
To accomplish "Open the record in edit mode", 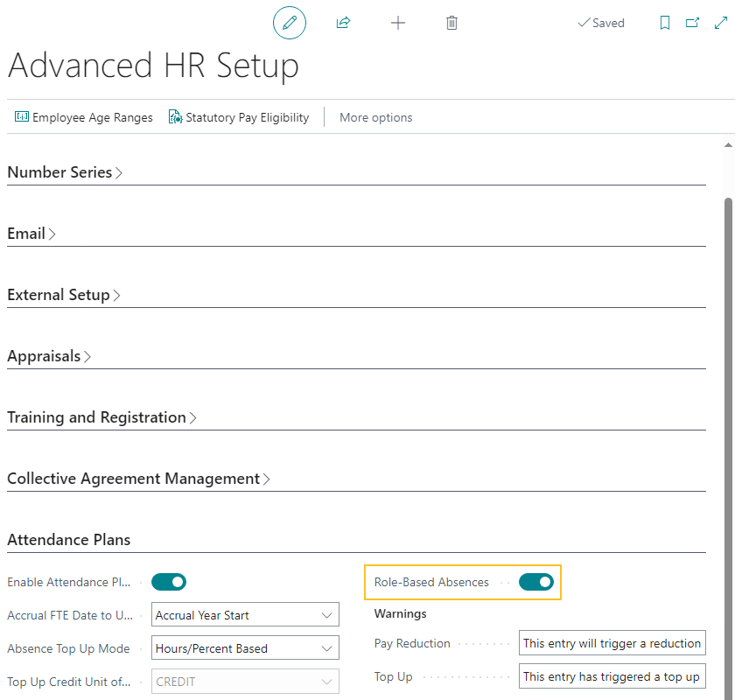I will click(x=290, y=23).
